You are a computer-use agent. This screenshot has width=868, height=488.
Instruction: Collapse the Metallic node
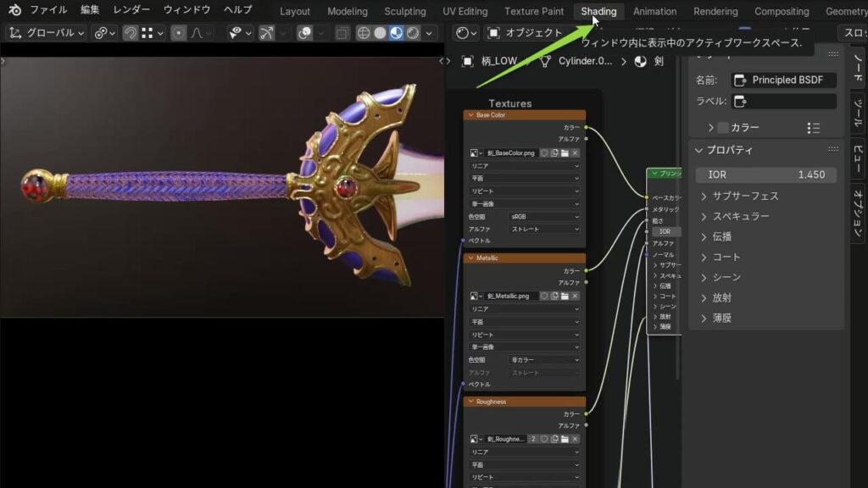point(471,258)
